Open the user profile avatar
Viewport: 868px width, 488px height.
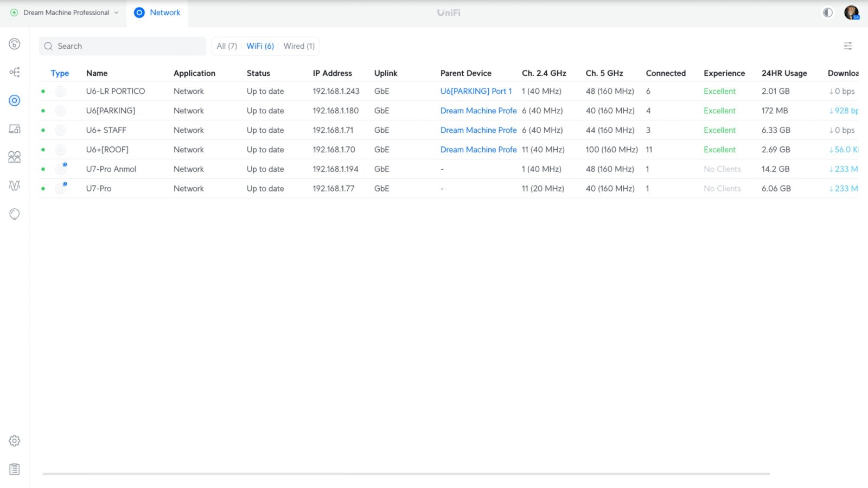tap(852, 12)
